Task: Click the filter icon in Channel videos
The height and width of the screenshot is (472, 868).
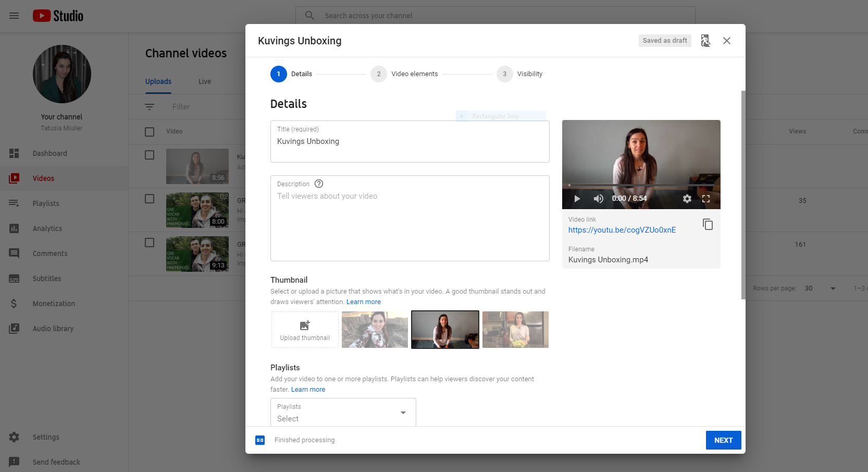Action: (x=150, y=107)
